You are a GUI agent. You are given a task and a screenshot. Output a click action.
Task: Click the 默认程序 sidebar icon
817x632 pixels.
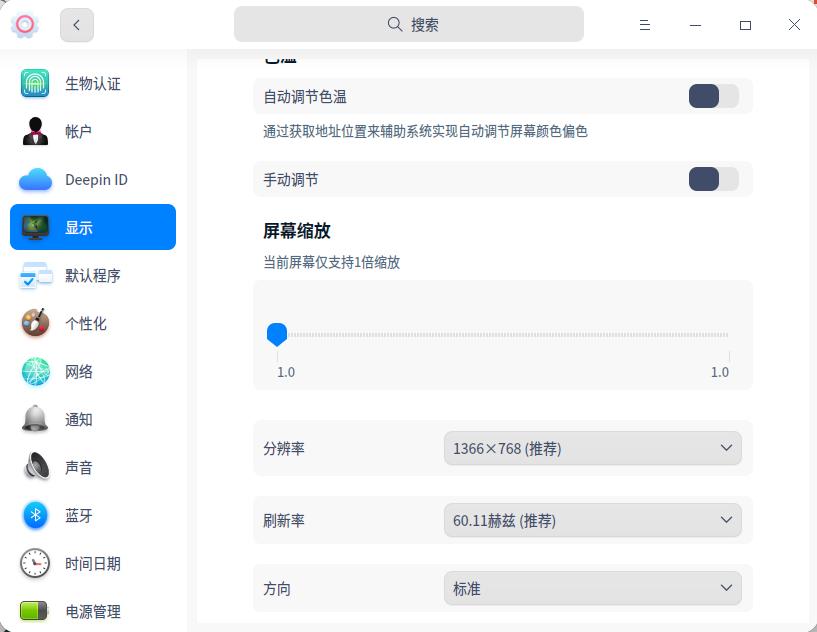point(35,276)
